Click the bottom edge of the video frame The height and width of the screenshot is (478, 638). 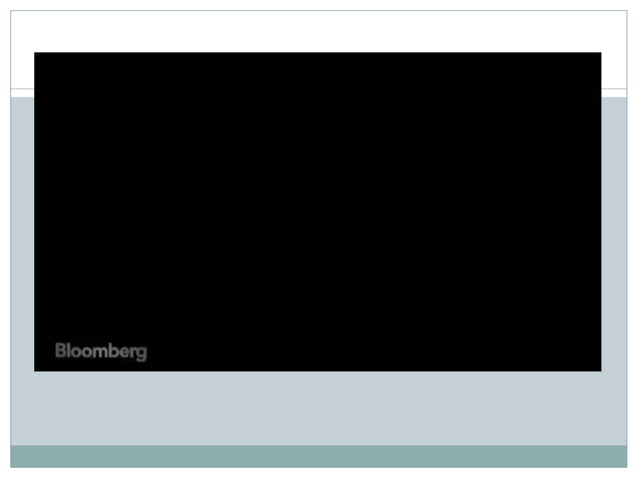click(318, 371)
